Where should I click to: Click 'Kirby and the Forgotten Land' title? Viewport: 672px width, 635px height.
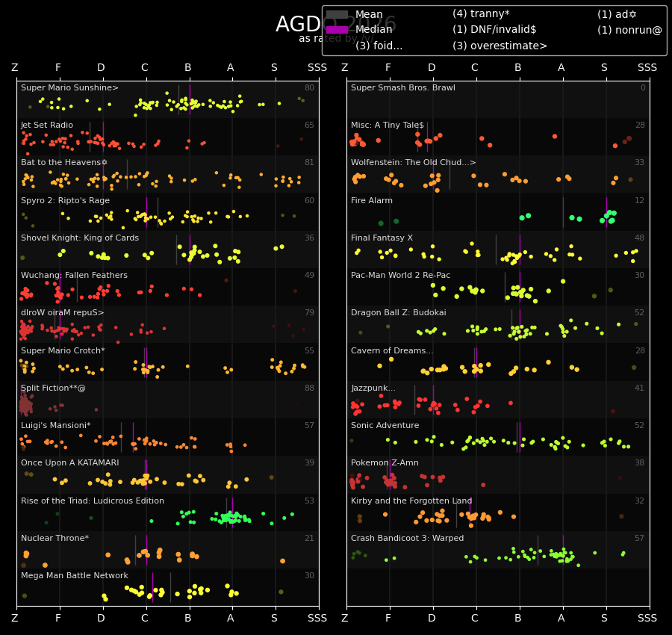click(x=411, y=501)
